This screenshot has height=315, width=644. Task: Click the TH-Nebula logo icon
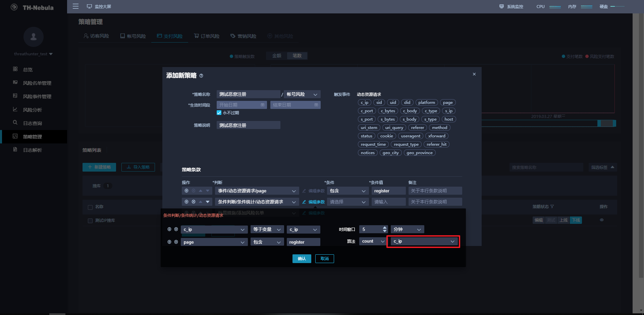click(14, 7)
